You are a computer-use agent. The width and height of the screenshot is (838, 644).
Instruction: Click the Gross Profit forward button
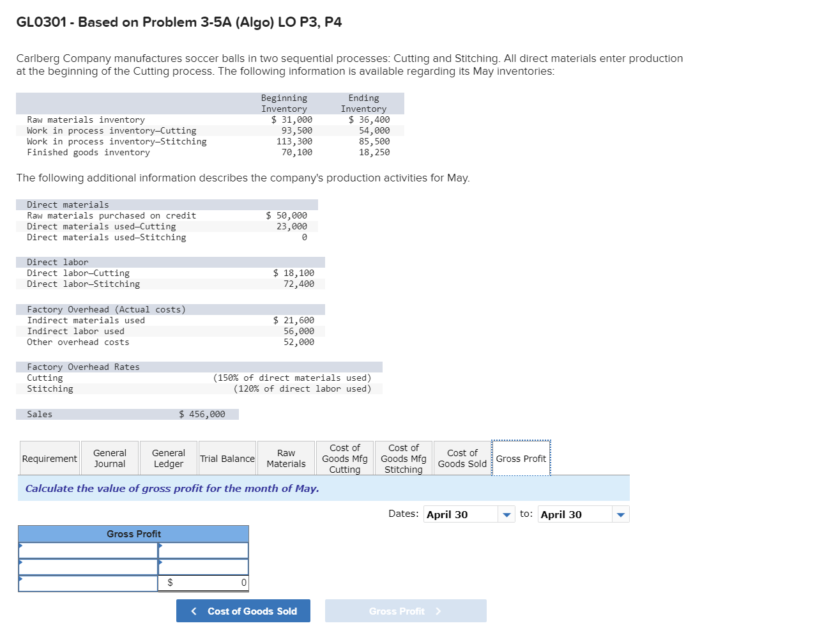406,611
